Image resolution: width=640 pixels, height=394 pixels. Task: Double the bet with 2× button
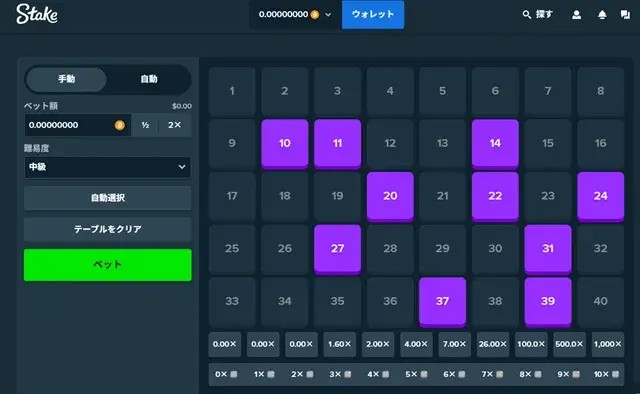click(x=175, y=125)
